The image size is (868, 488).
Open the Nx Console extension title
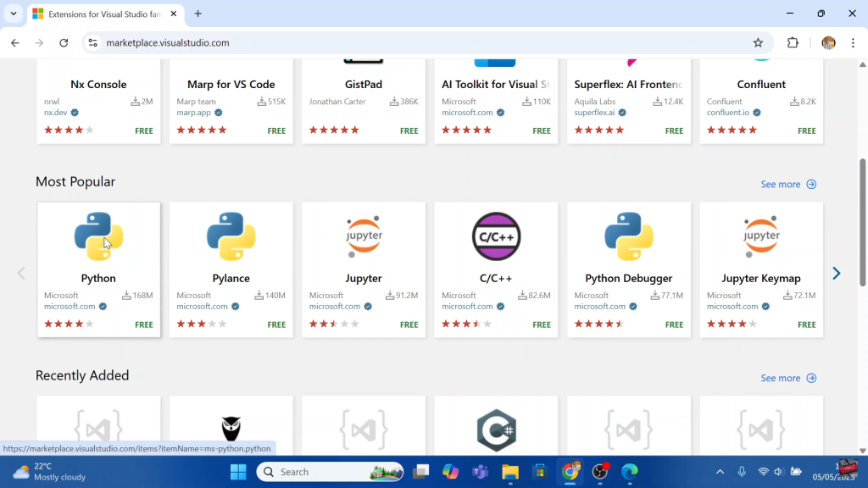tap(98, 84)
